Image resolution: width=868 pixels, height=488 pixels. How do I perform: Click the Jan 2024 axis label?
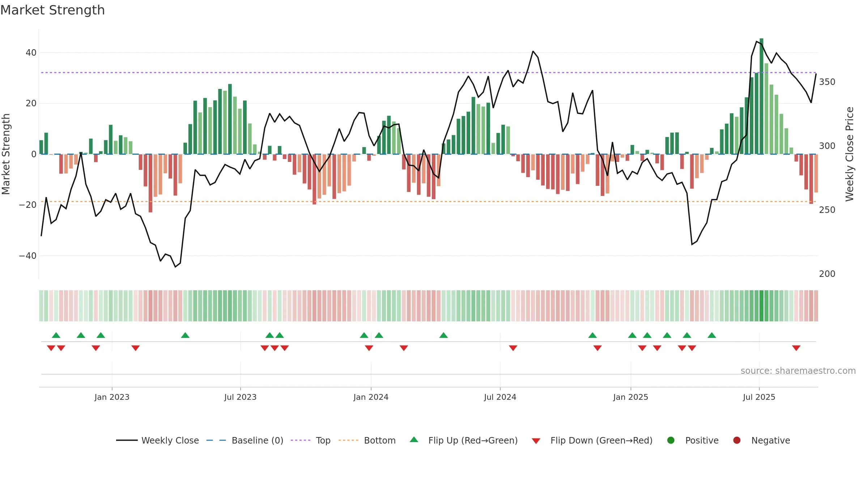371,397
